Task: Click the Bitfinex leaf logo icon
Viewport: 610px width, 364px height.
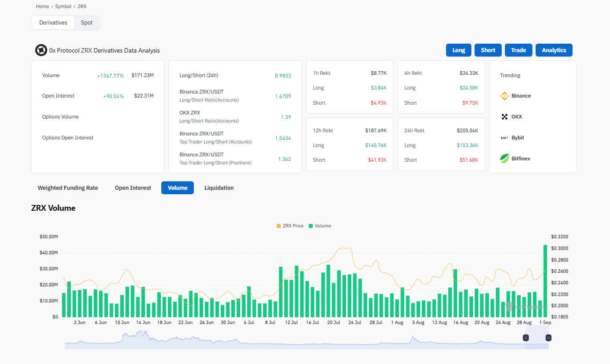Action: [504, 159]
